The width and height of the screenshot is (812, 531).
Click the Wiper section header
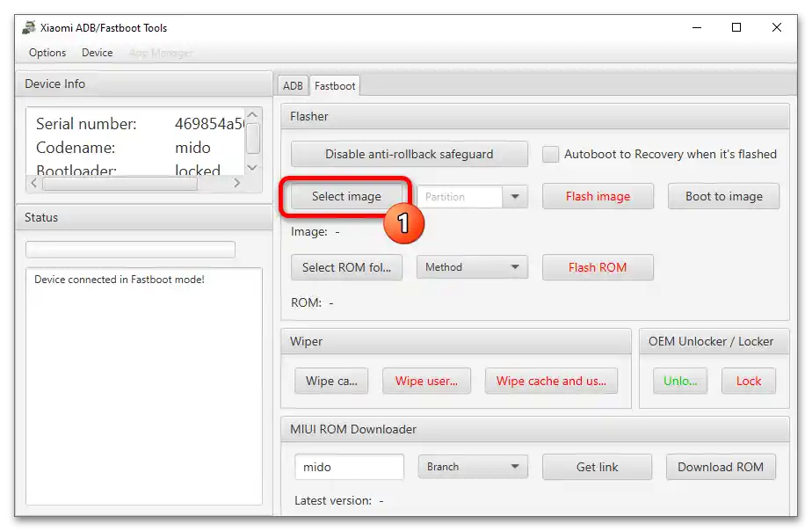click(456, 341)
